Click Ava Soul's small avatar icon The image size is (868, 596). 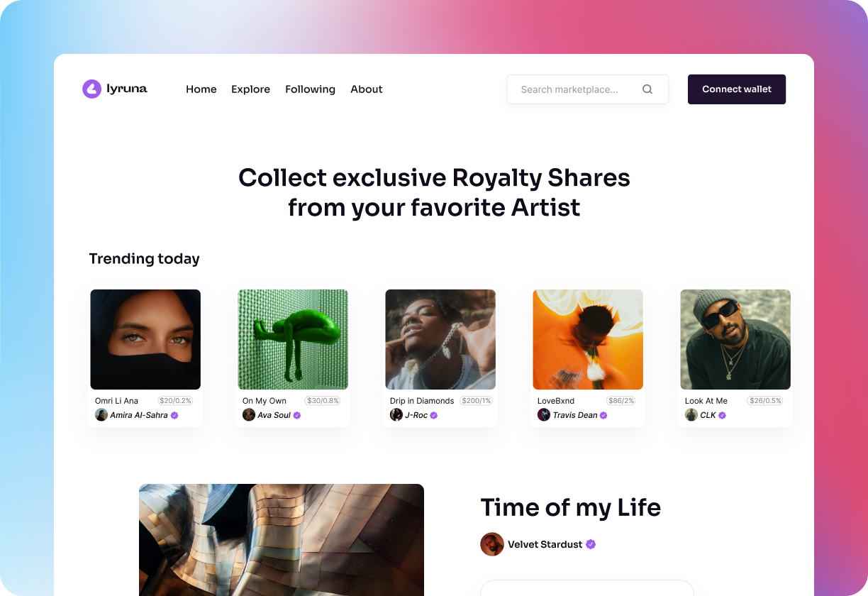click(x=249, y=415)
